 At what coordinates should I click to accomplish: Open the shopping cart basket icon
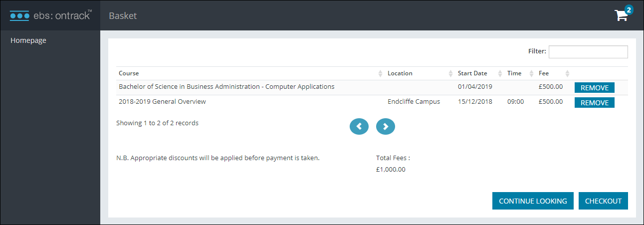(621, 15)
